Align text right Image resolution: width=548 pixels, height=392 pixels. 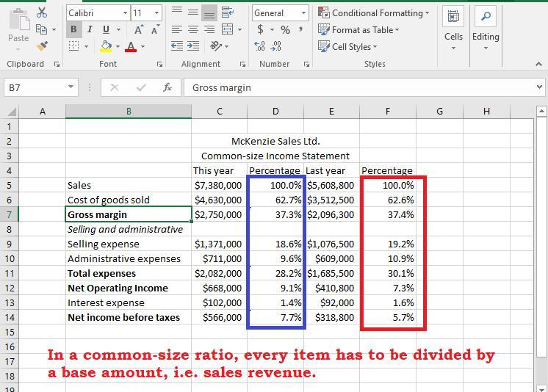pyautogui.click(x=209, y=29)
